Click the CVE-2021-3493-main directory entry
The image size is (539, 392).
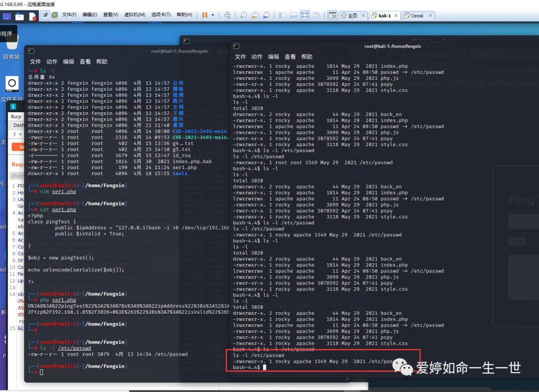[199, 131]
